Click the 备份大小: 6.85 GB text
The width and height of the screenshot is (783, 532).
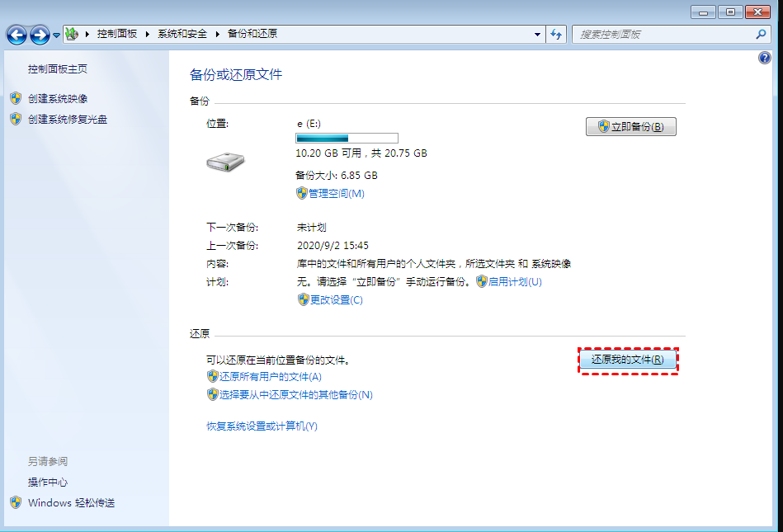(336, 175)
